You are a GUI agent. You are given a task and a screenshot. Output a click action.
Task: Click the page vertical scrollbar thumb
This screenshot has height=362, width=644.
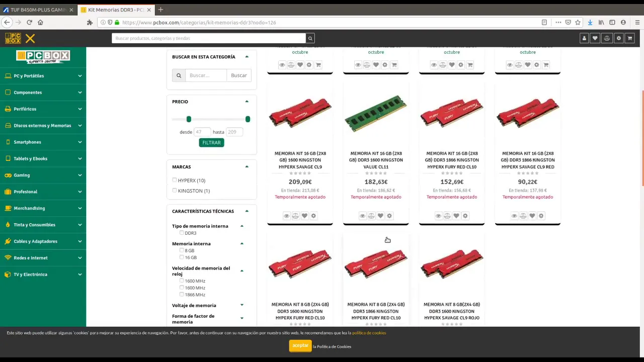click(x=642, y=138)
